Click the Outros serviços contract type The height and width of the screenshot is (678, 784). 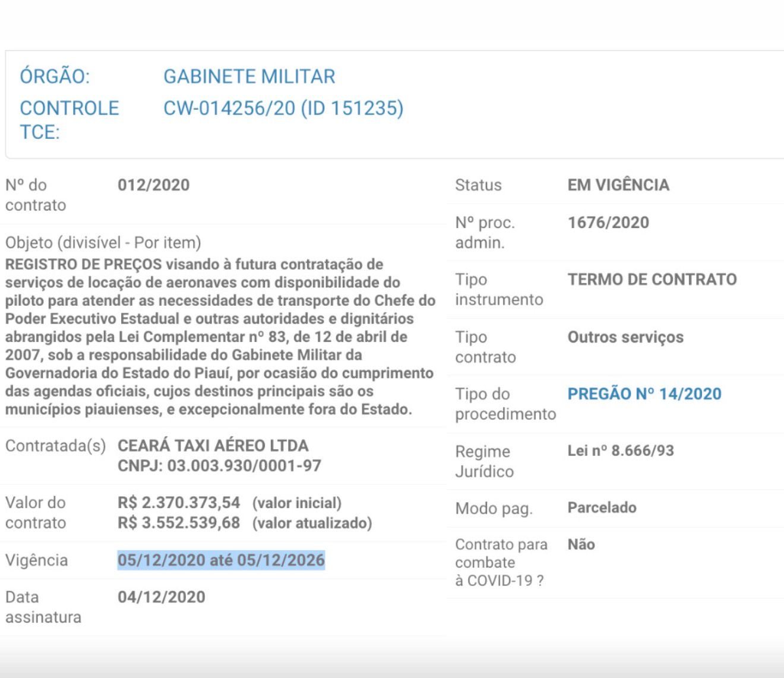coord(625,337)
